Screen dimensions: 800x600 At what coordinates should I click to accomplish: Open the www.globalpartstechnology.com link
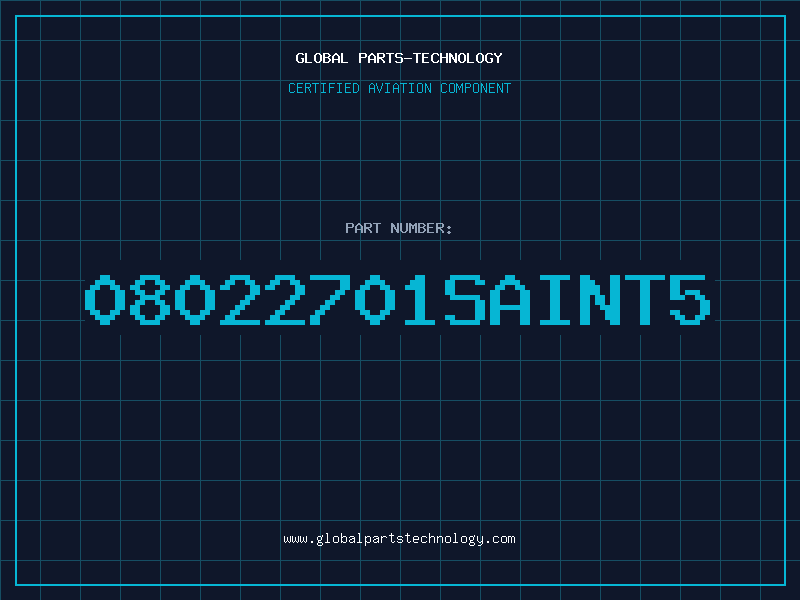click(399, 539)
